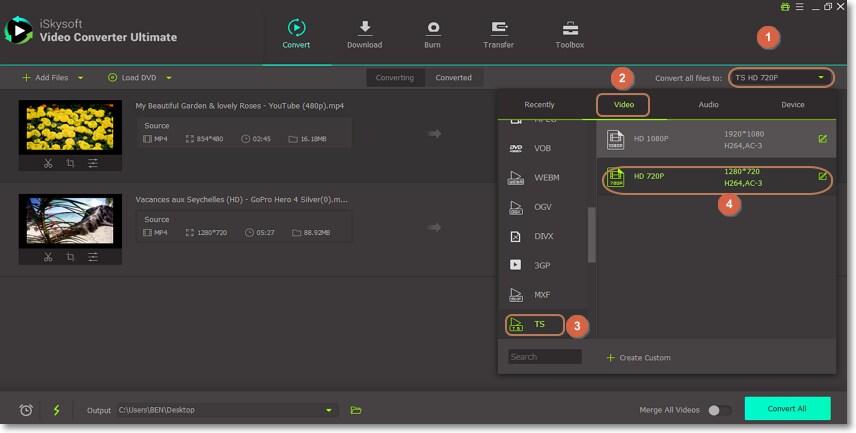Open the Toolbox section
The image size is (856, 433).
(569, 34)
